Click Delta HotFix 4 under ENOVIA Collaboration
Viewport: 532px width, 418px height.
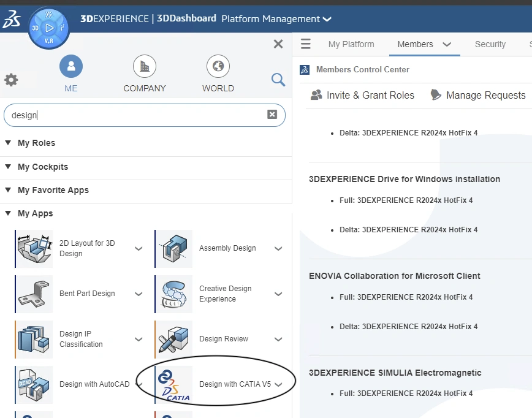click(408, 327)
